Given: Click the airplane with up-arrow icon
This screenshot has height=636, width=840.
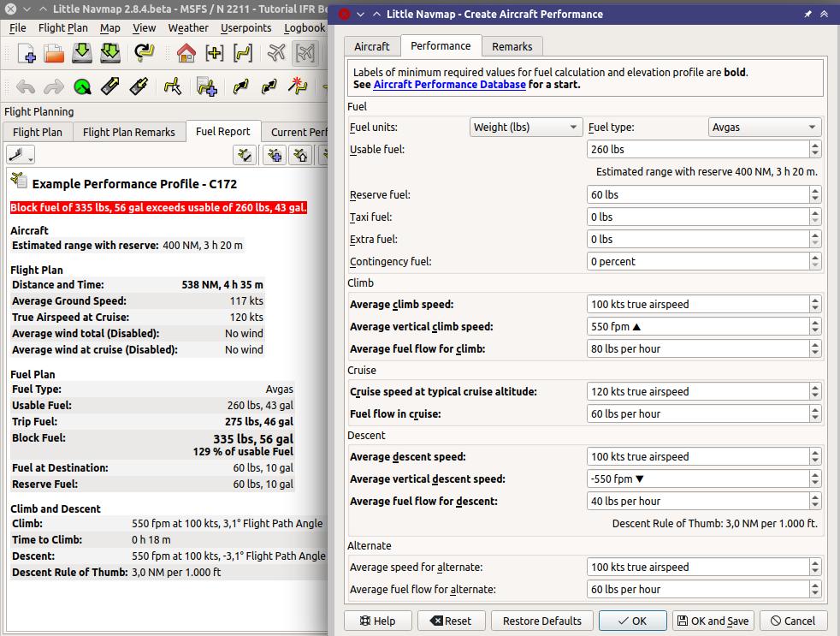Looking at the screenshot, I should 300,155.
